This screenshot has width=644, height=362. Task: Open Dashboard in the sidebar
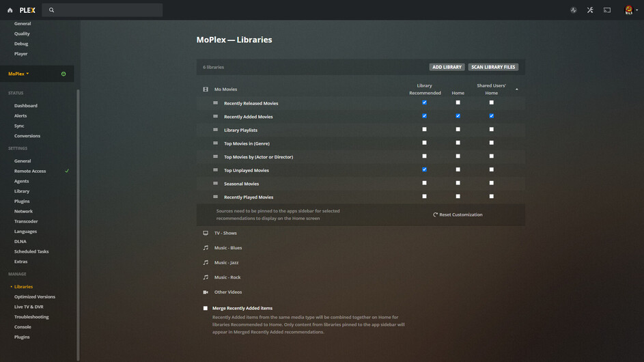coord(26,106)
